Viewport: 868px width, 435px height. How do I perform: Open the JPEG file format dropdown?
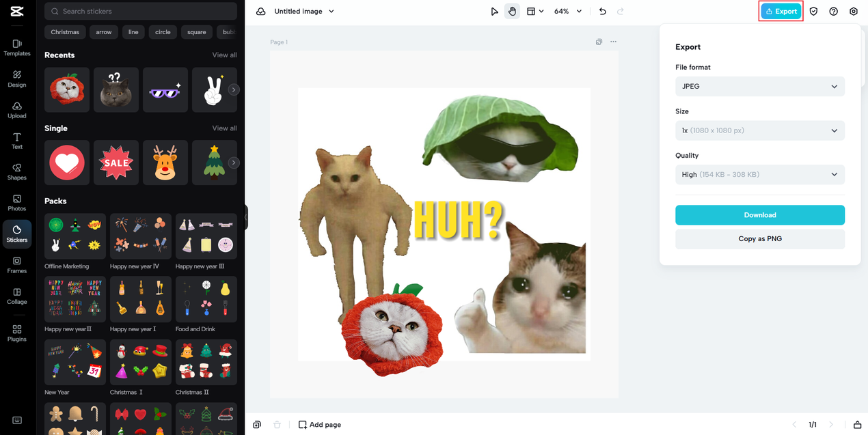click(x=760, y=87)
